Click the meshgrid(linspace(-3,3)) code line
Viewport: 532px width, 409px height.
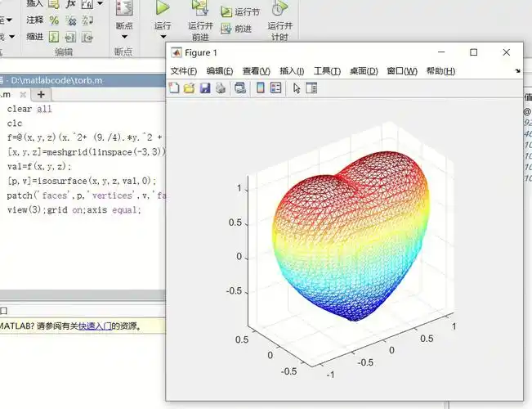tap(86, 152)
